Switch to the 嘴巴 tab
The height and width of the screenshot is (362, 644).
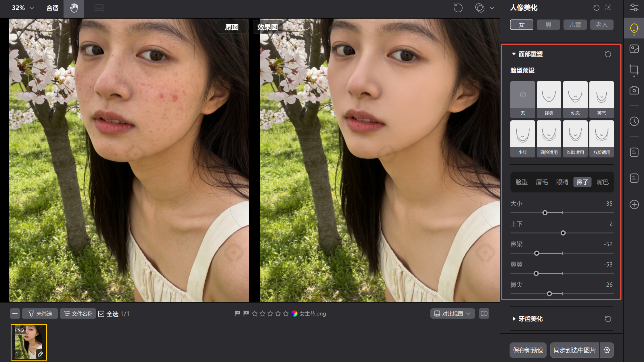pos(603,182)
